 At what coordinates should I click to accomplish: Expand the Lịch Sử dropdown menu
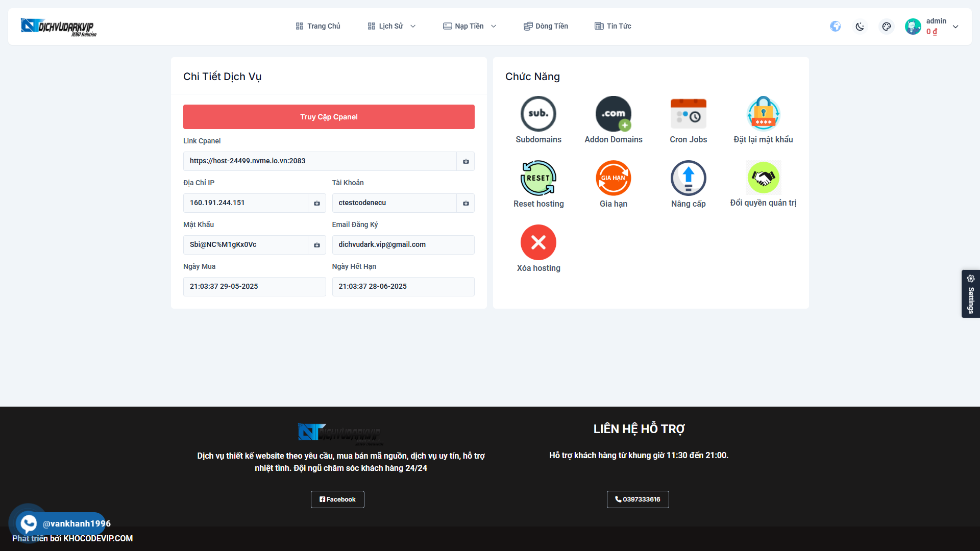click(x=391, y=26)
